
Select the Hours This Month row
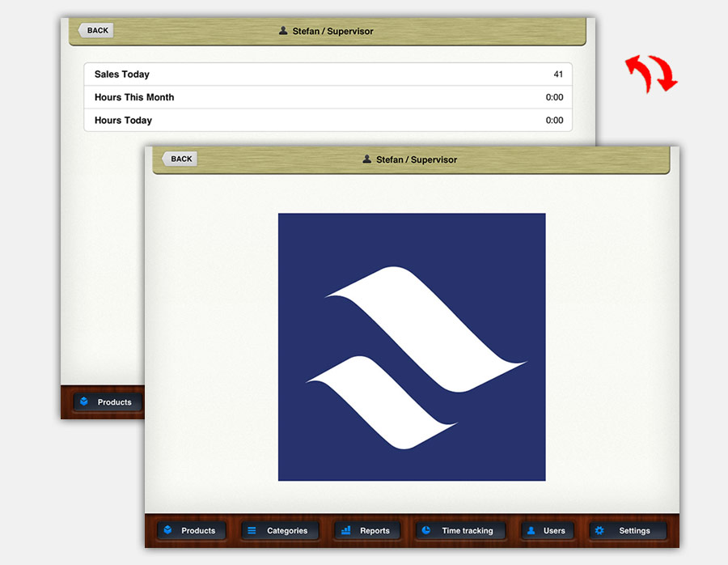[328, 97]
